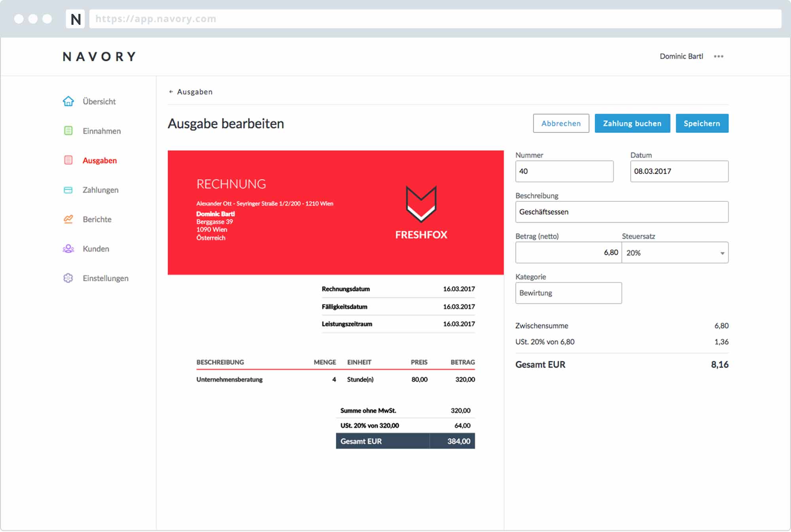The image size is (791, 532).
Task: Open Zahlungen using the card icon
Action: (x=68, y=190)
